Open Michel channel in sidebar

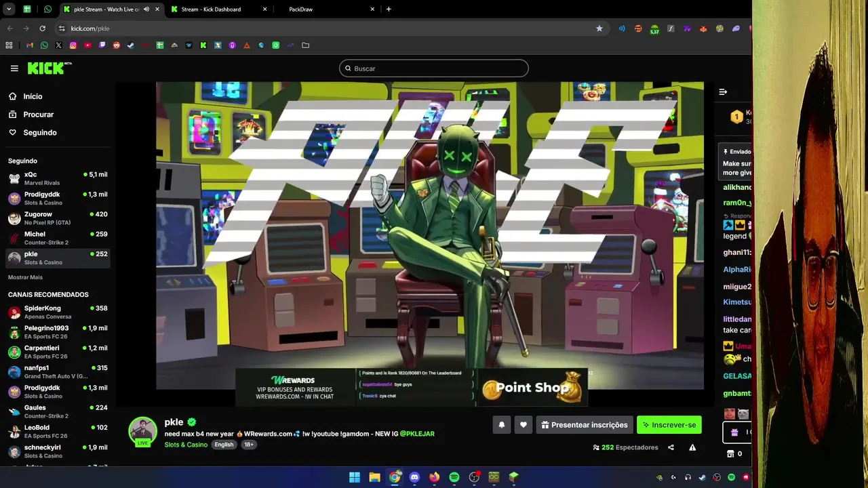[x=58, y=238]
